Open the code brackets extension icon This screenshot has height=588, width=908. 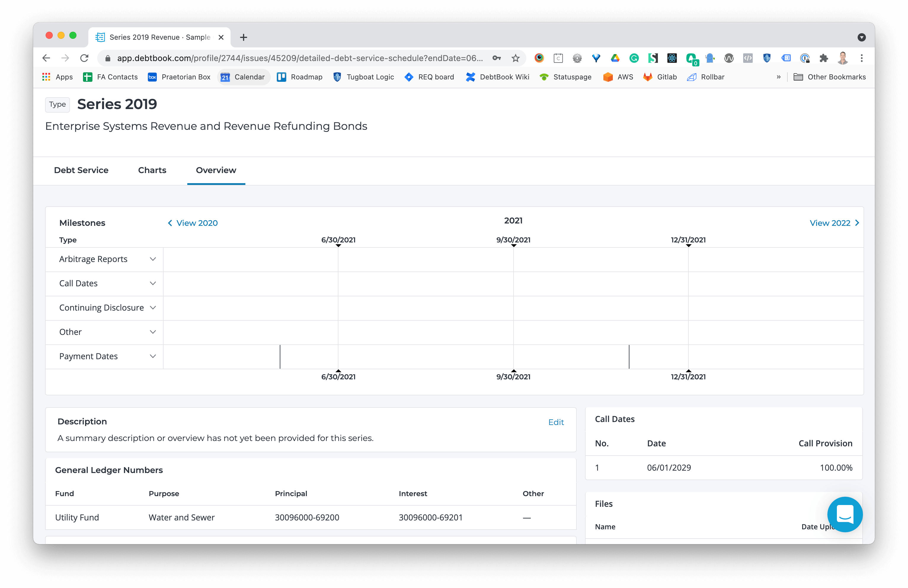pos(748,58)
